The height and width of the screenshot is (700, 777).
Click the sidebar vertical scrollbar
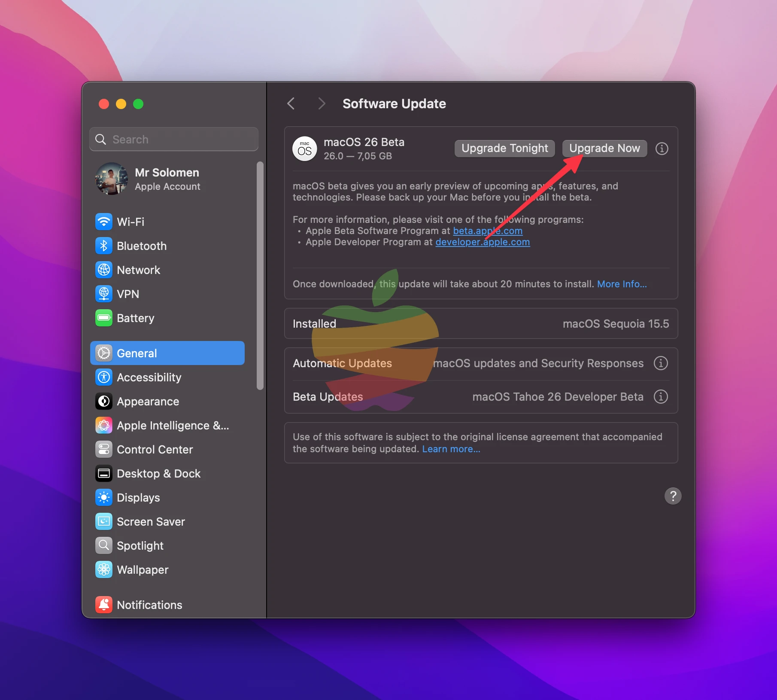pos(260,276)
